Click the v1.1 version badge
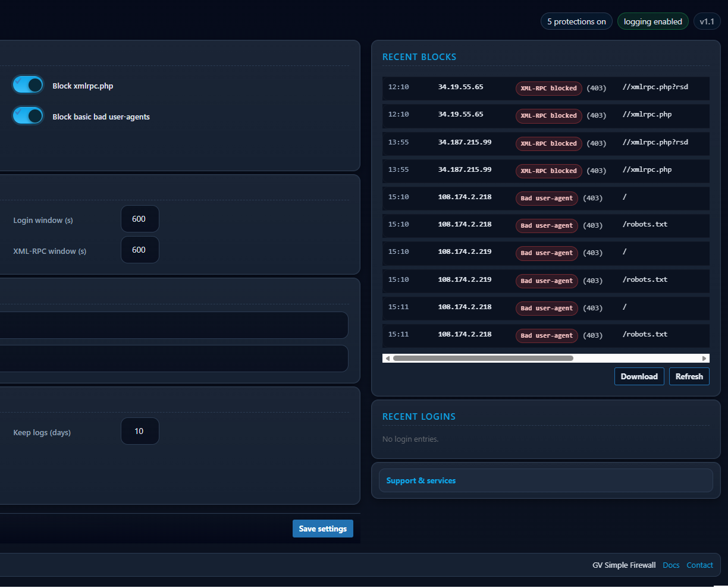This screenshot has width=728, height=588. [x=707, y=21]
